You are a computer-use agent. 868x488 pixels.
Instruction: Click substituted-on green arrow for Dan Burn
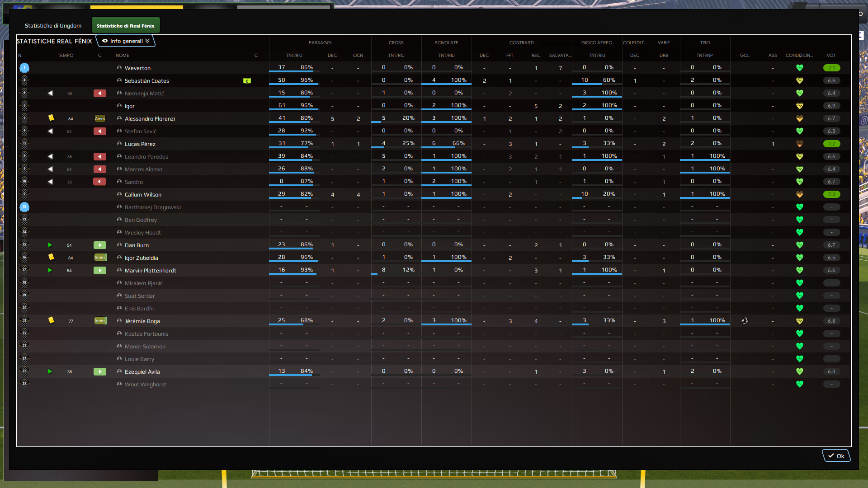100,245
